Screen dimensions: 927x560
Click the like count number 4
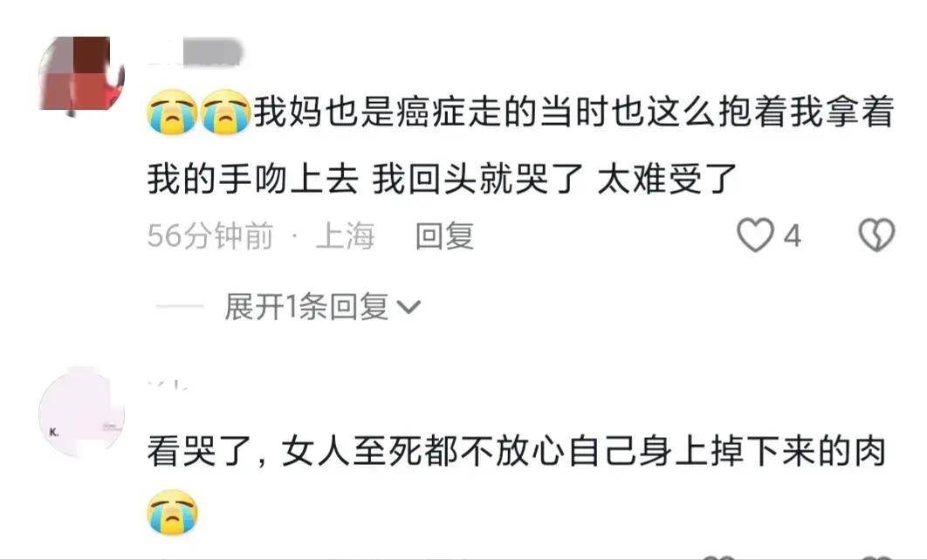coord(793,236)
